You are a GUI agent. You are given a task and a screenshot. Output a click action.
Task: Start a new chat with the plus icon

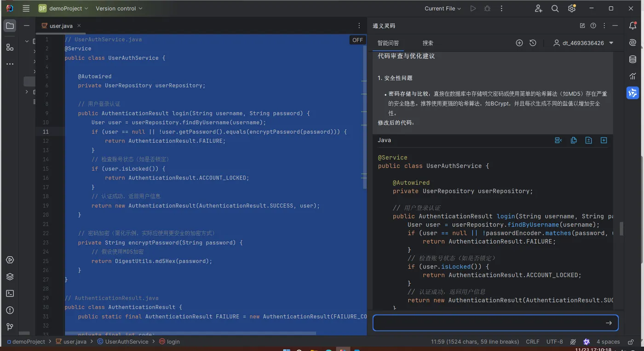[x=519, y=43]
